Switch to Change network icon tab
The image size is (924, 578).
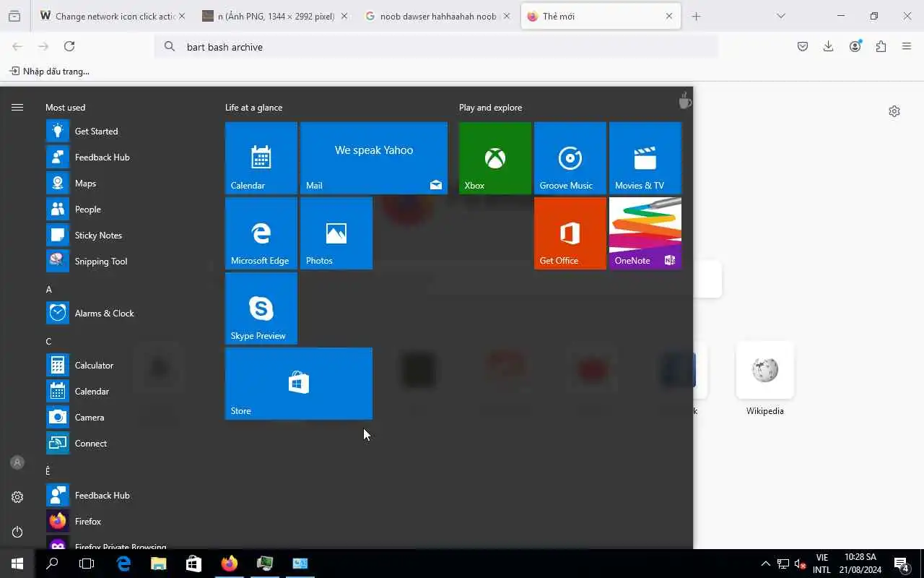point(112,16)
